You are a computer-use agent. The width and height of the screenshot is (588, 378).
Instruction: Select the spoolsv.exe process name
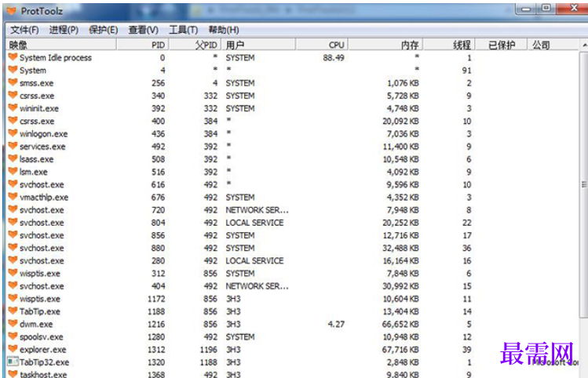(42, 337)
